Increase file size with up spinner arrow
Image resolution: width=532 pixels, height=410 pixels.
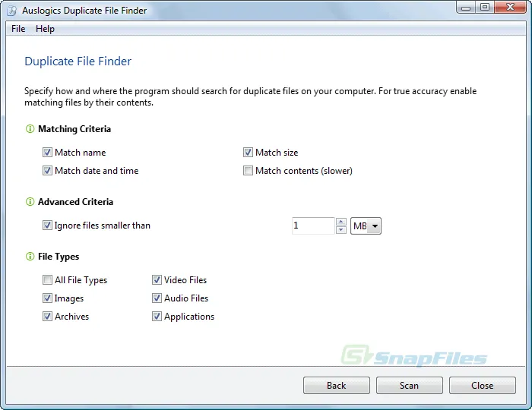[x=341, y=222]
